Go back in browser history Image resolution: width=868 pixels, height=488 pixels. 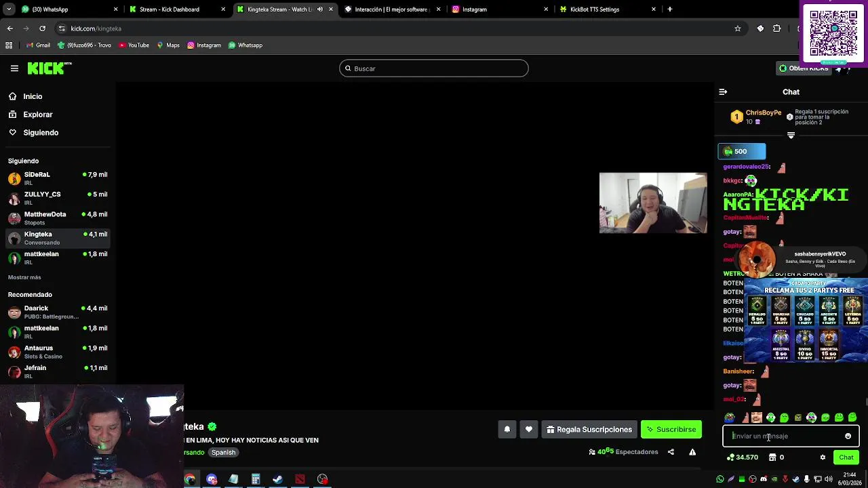pos(9,28)
